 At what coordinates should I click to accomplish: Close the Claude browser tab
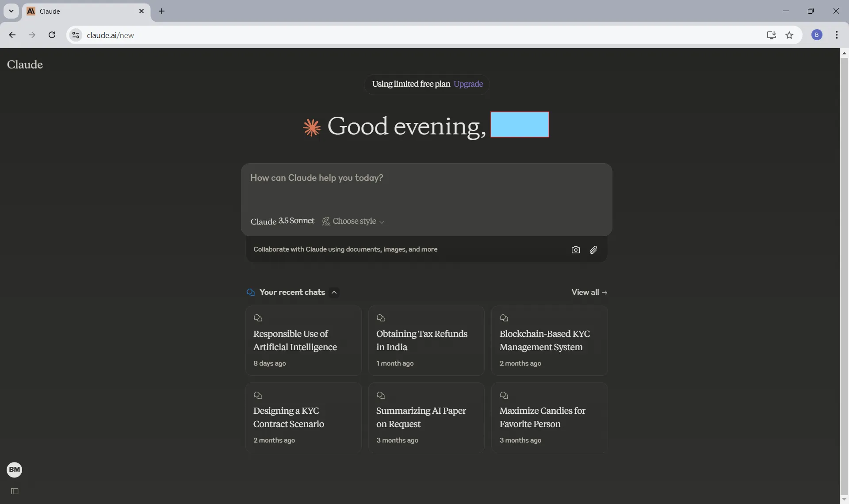tap(141, 11)
